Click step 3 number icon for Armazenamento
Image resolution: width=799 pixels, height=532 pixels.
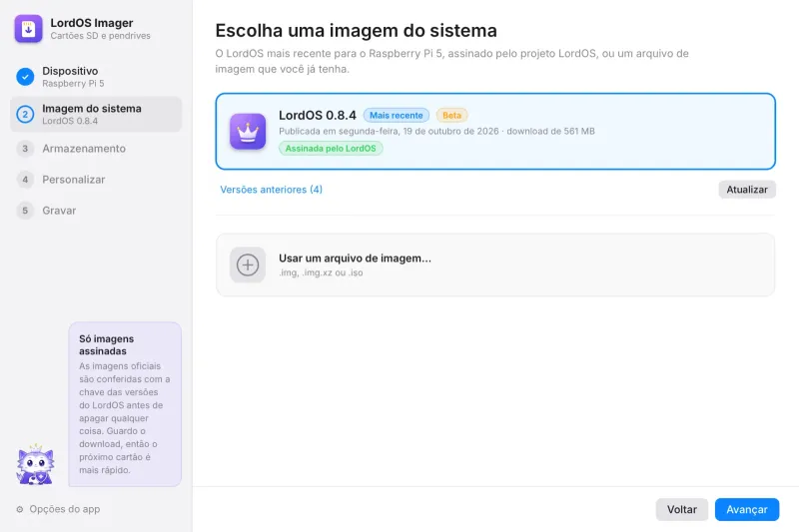pos(25,148)
